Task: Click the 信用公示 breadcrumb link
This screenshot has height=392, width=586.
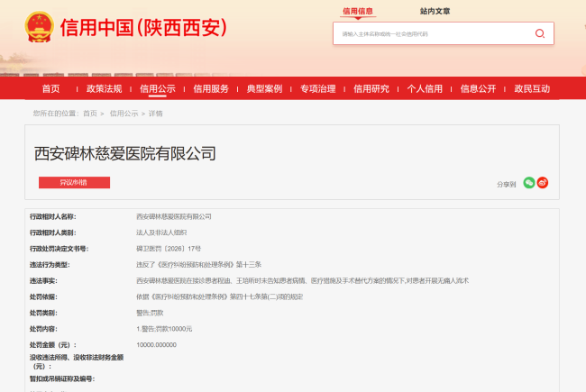Action: [124, 114]
